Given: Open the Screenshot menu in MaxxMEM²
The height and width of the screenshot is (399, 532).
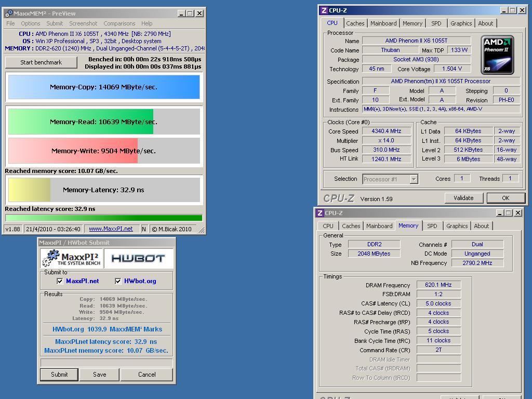Looking at the screenshot, I should pos(83,23).
